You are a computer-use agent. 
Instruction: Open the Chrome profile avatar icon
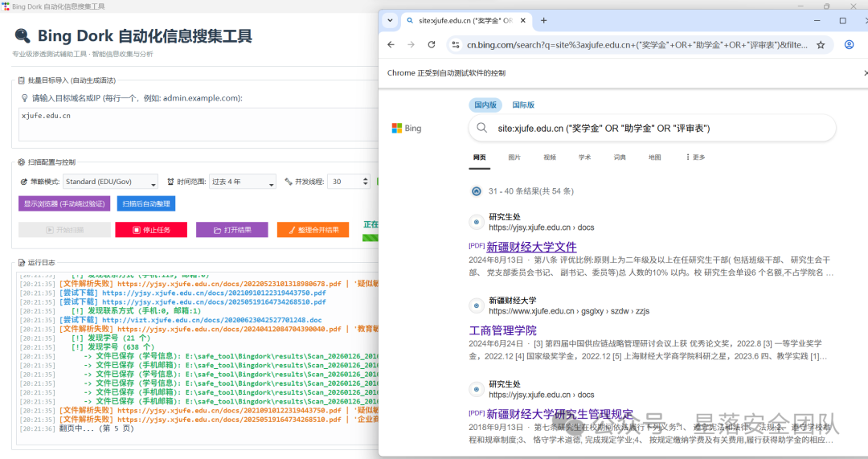tap(849, 45)
